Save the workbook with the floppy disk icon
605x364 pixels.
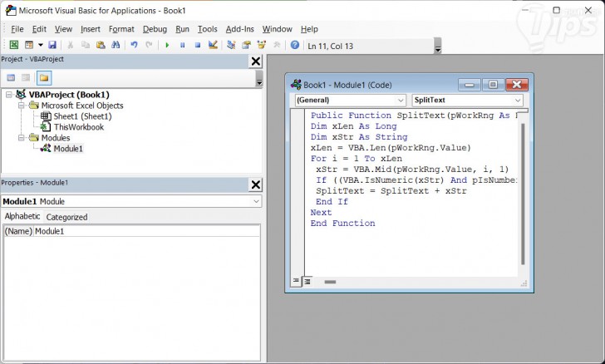click(x=52, y=45)
